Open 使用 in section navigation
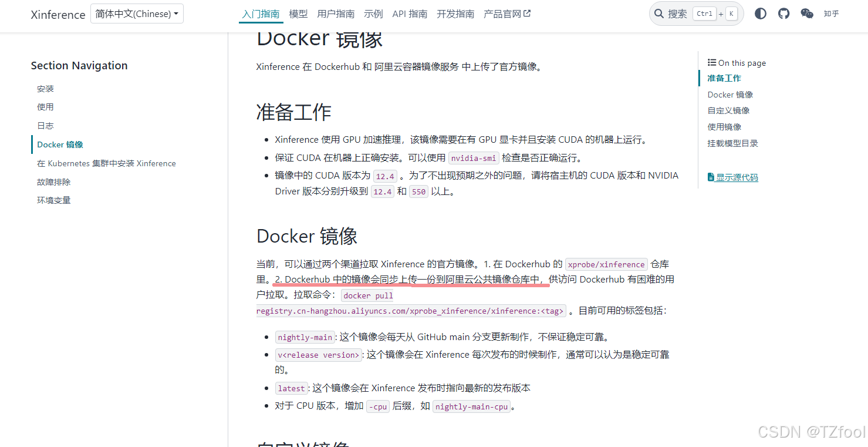 45,107
